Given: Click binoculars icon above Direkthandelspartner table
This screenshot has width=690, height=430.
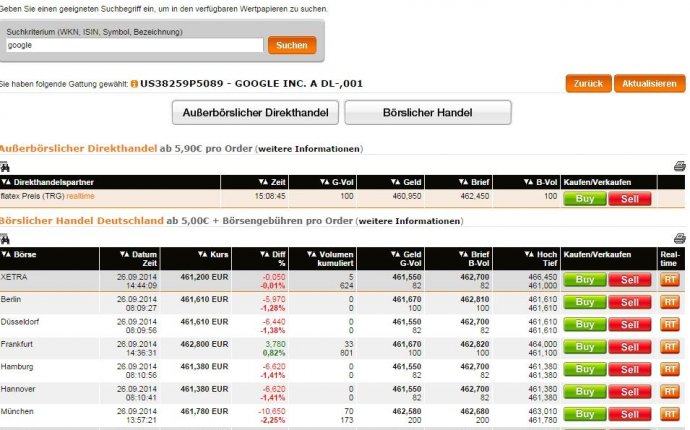Looking at the screenshot, I should coord(5,167).
